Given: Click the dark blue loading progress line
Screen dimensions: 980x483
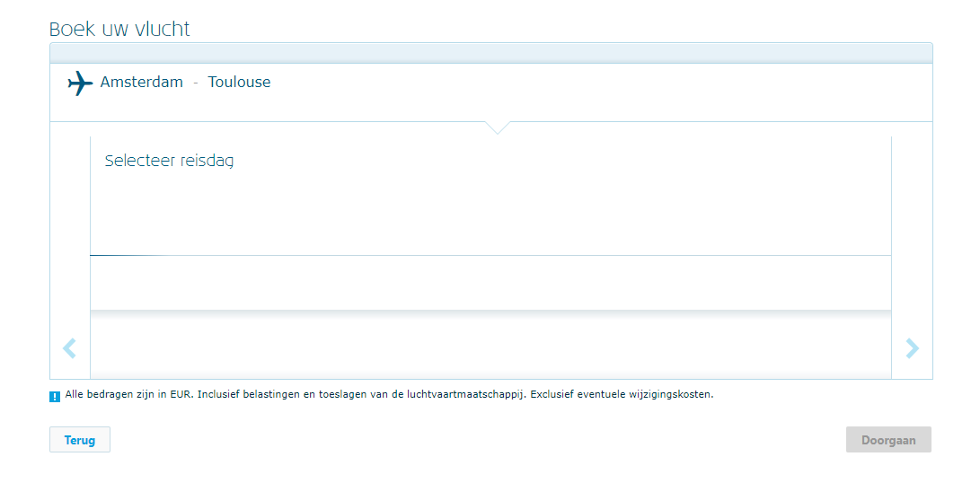Looking at the screenshot, I should pyautogui.click(x=126, y=256).
